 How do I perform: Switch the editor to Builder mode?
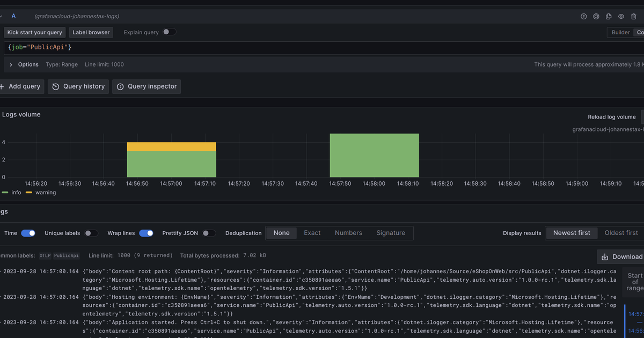point(620,32)
